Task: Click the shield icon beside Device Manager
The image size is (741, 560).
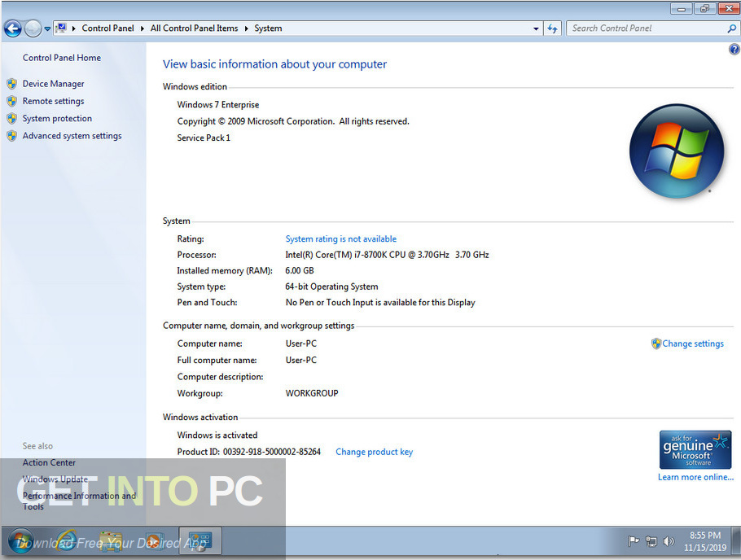Action: click(x=12, y=84)
